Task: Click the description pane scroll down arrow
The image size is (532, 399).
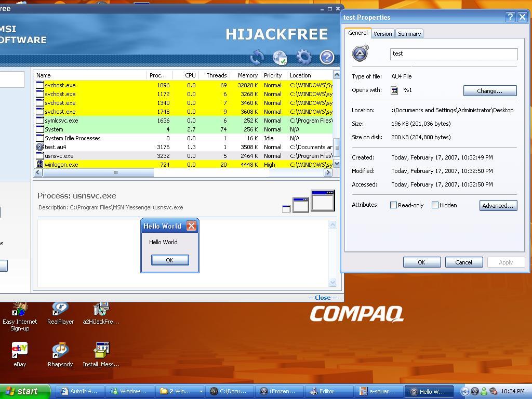Action: tap(332, 282)
